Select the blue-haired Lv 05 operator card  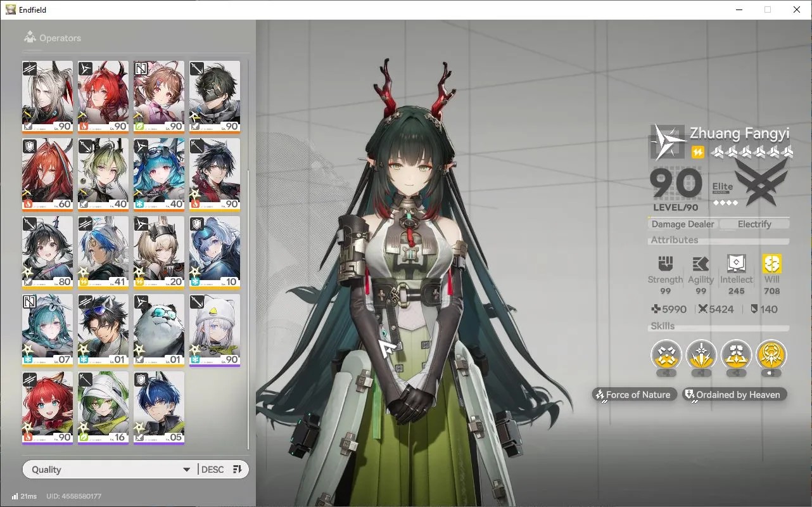[x=159, y=408]
